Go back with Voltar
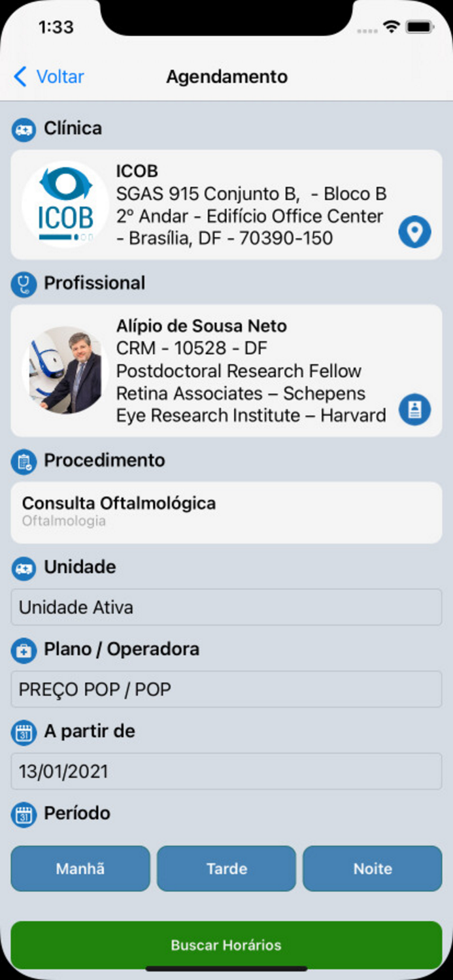 click(49, 77)
